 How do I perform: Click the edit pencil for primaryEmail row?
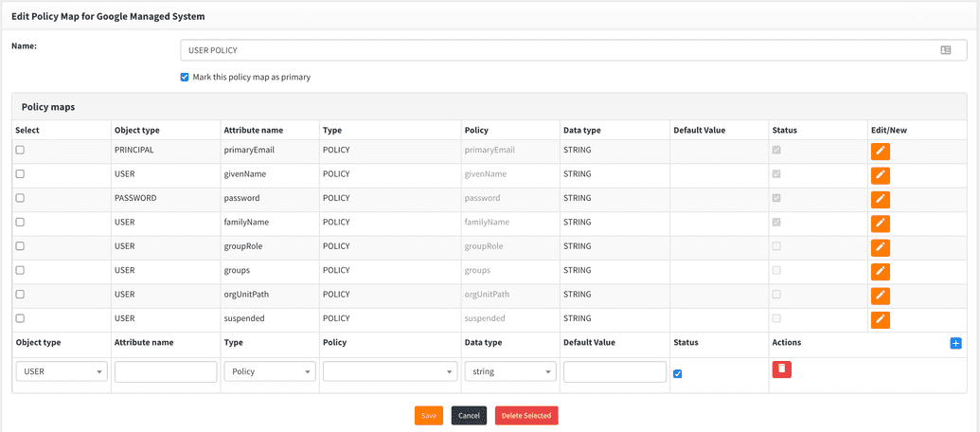[x=880, y=151]
